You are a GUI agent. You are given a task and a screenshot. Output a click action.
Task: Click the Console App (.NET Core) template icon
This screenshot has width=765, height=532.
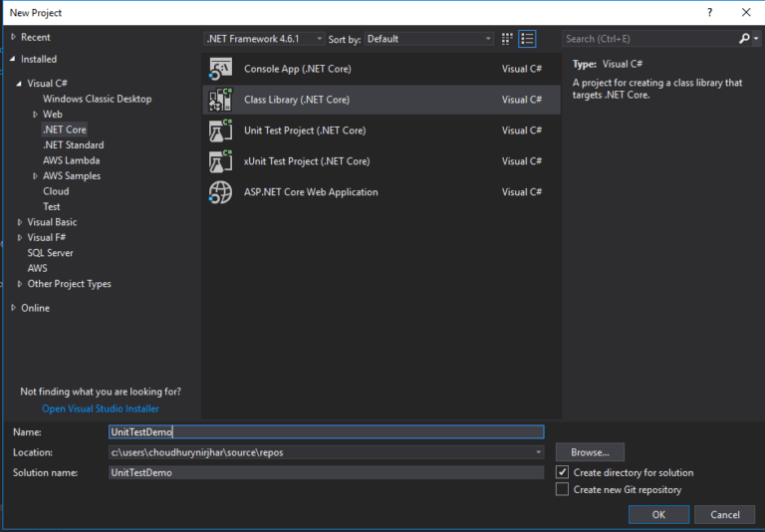click(220, 69)
